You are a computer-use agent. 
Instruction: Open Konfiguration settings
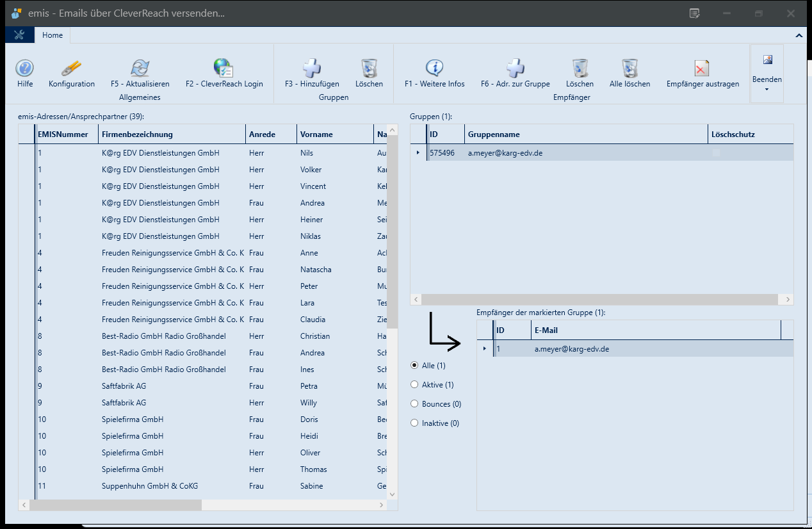coord(72,69)
